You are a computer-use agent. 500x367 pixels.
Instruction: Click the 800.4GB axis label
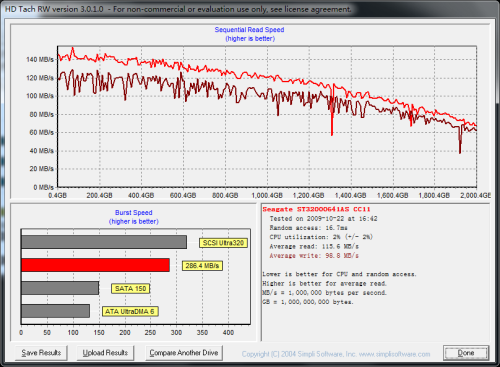coord(225,195)
